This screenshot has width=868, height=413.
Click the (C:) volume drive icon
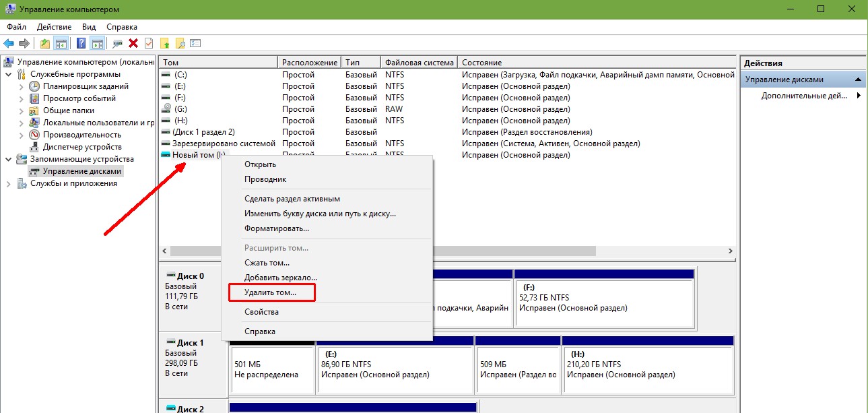pos(166,75)
